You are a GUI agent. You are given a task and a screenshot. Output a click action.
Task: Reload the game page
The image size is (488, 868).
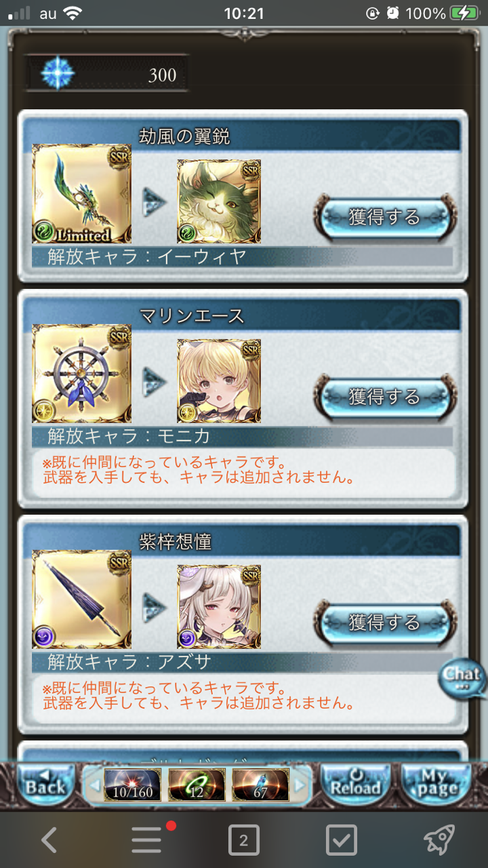(x=356, y=785)
